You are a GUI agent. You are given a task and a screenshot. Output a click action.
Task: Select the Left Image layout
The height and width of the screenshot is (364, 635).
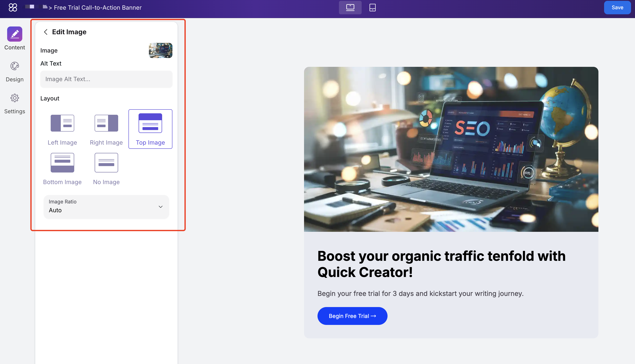click(x=62, y=129)
